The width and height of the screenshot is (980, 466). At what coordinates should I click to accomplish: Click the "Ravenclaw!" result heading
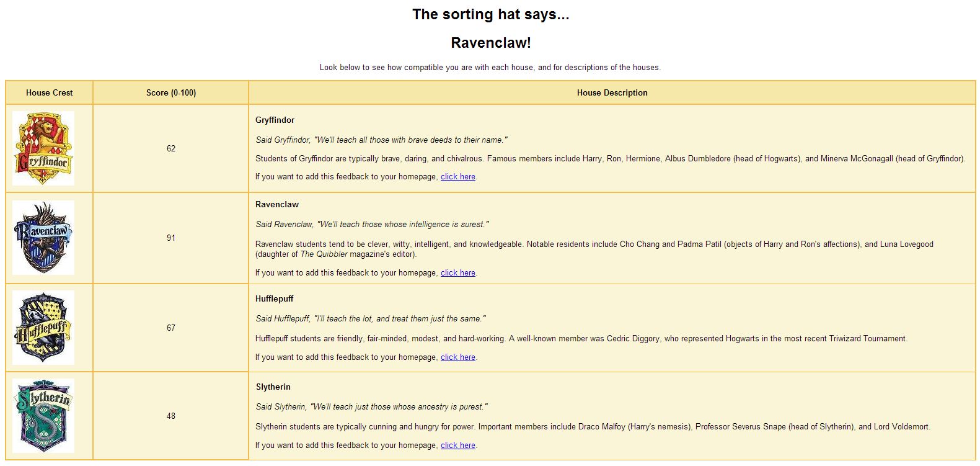pos(490,43)
